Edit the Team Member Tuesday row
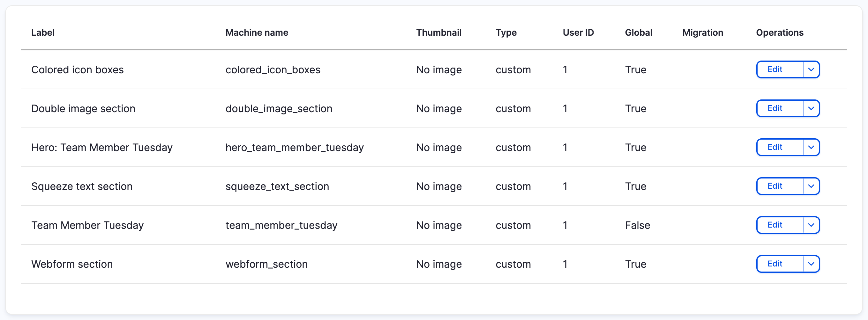This screenshot has width=868, height=320. tap(780, 225)
